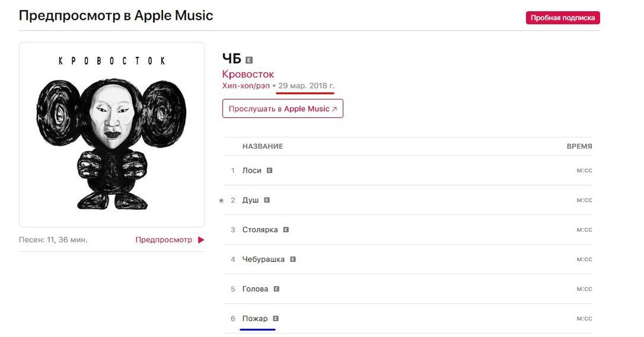644x337 pixels.
Task: Choose track 6 Пожар
Action: [254, 319]
